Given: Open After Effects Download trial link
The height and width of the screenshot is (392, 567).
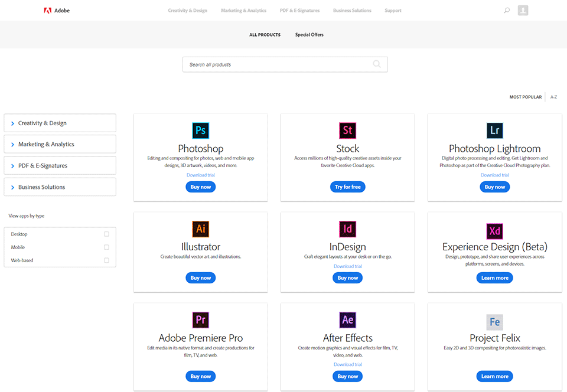Looking at the screenshot, I should pyautogui.click(x=347, y=364).
